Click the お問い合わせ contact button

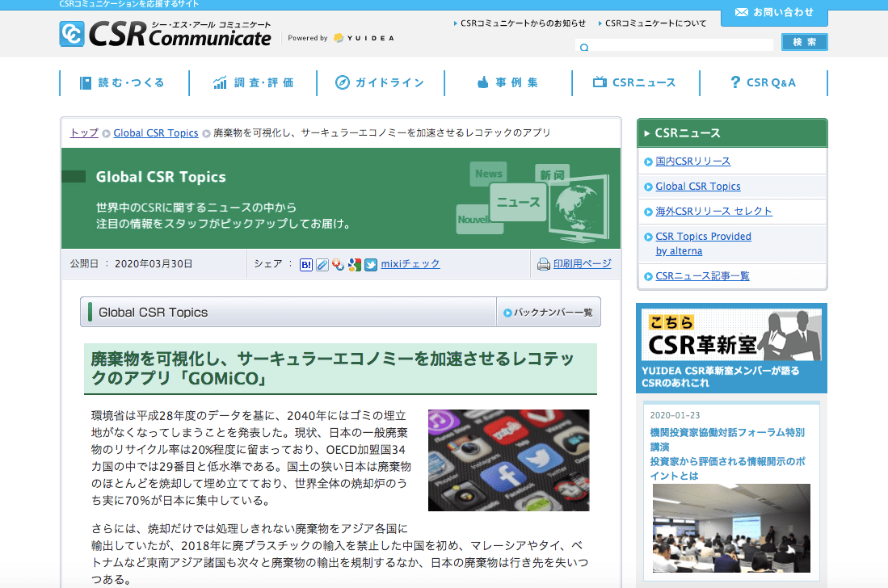(774, 13)
